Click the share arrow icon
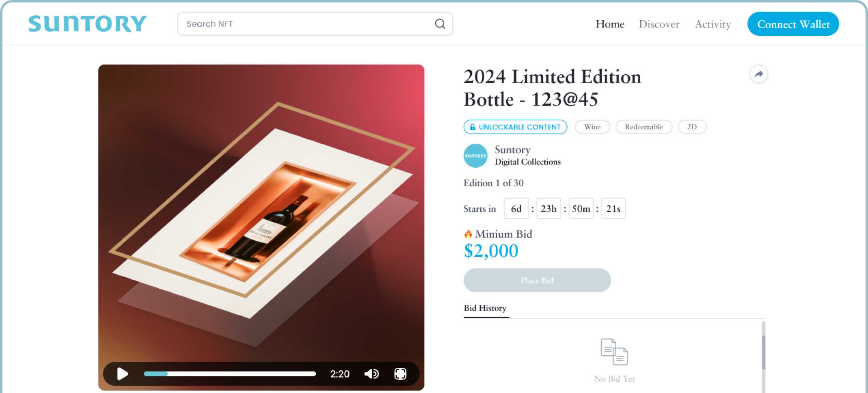Screen dimensions: 868x393 point(758,74)
